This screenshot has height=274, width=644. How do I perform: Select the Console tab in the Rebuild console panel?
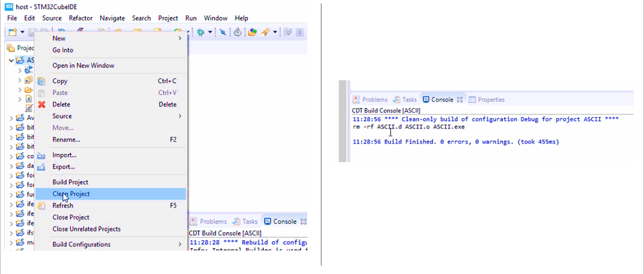[281, 222]
